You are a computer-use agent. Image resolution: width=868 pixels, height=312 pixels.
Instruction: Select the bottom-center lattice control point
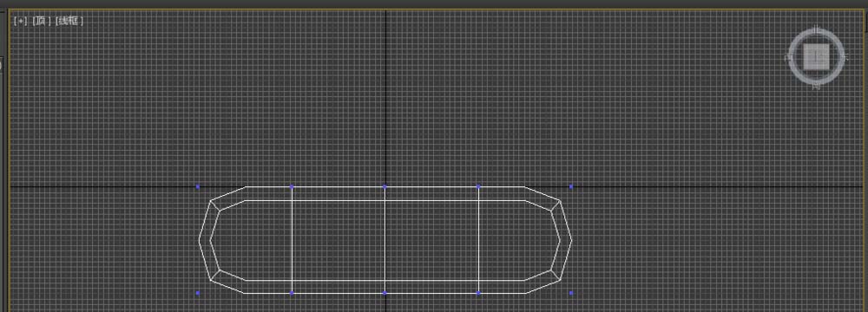tap(385, 293)
